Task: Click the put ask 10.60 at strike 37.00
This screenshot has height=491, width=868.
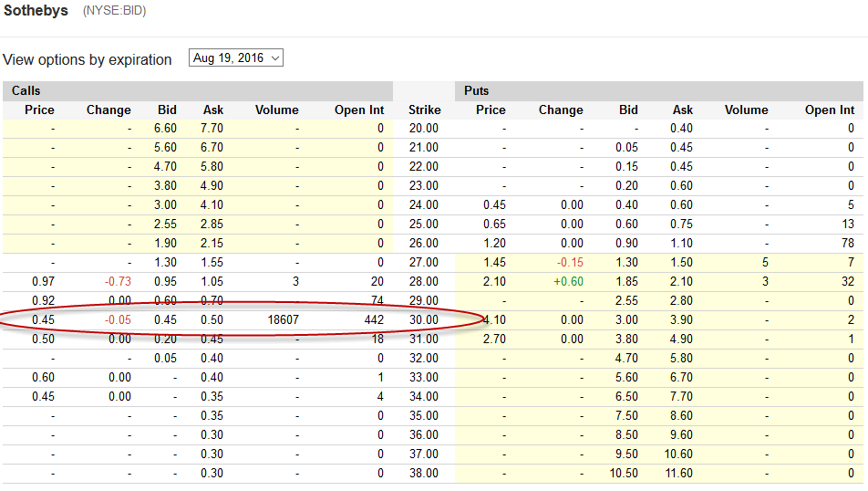Action: click(x=678, y=454)
